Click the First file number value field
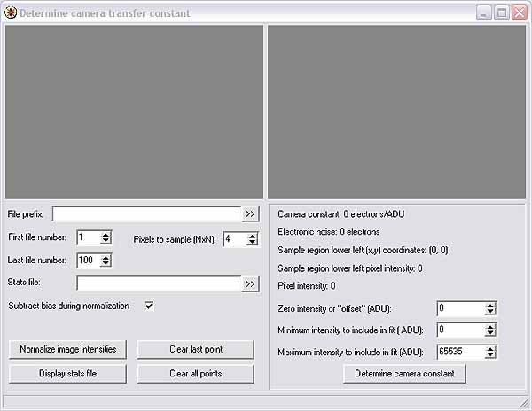This screenshot has width=532, height=411. pyautogui.click(x=89, y=237)
